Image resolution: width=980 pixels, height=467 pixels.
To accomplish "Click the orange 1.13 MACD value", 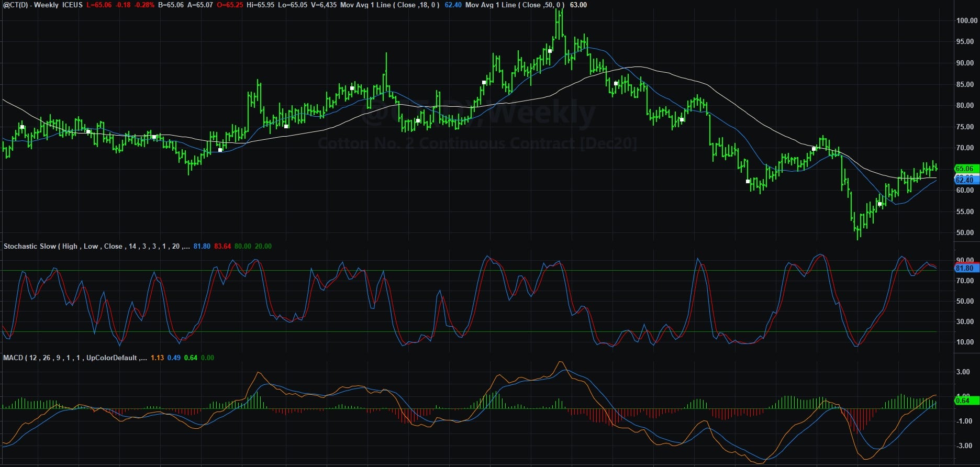I will pos(157,358).
